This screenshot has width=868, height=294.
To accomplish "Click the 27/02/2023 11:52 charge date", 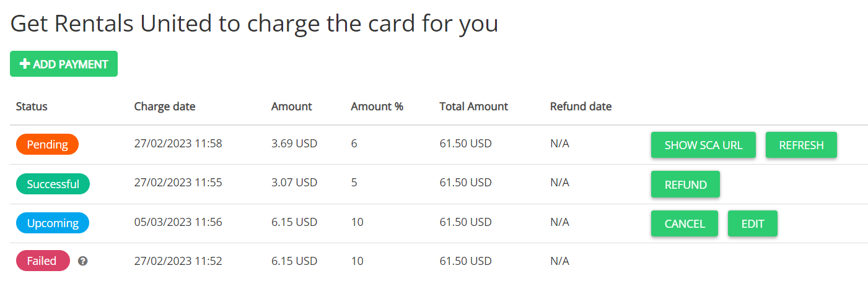I will 178,261.
